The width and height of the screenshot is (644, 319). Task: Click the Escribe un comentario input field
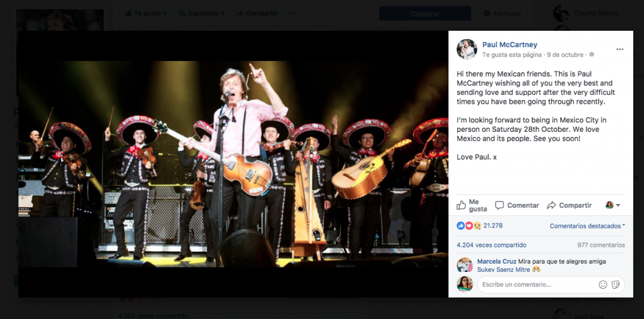[x=535, y=284]
